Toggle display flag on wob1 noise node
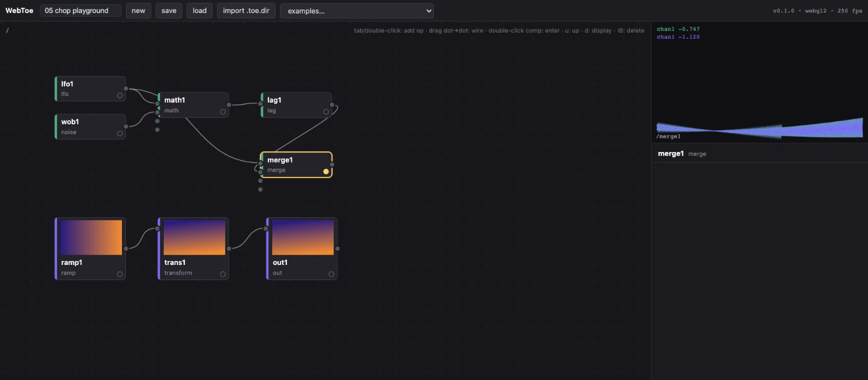868x380 pixels. 120,134
